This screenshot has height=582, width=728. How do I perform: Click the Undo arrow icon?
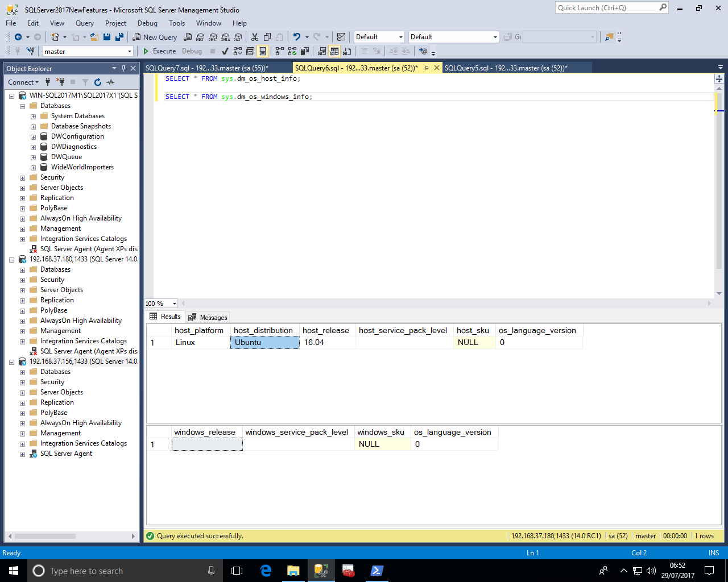[296, 37]
